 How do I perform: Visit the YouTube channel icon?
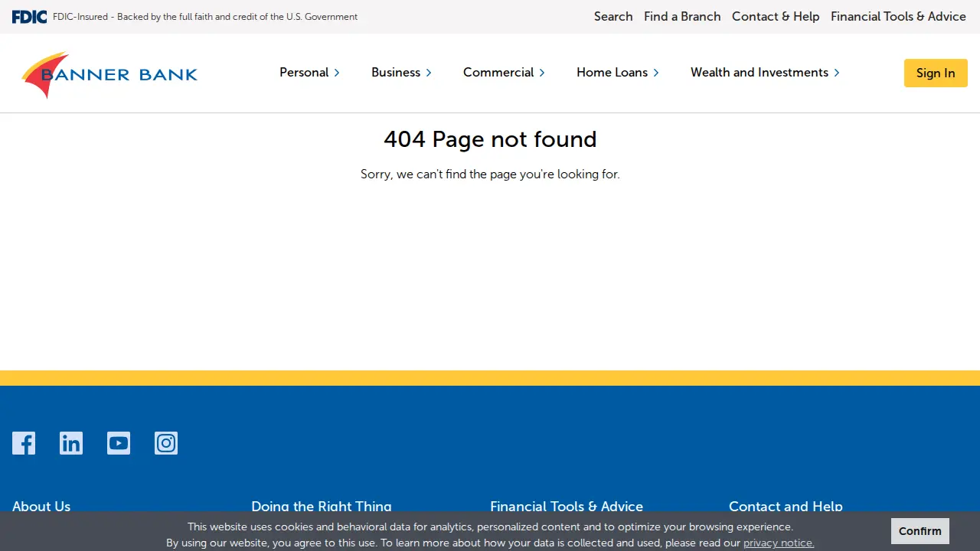pyautogui.click(x=119, y=443)
